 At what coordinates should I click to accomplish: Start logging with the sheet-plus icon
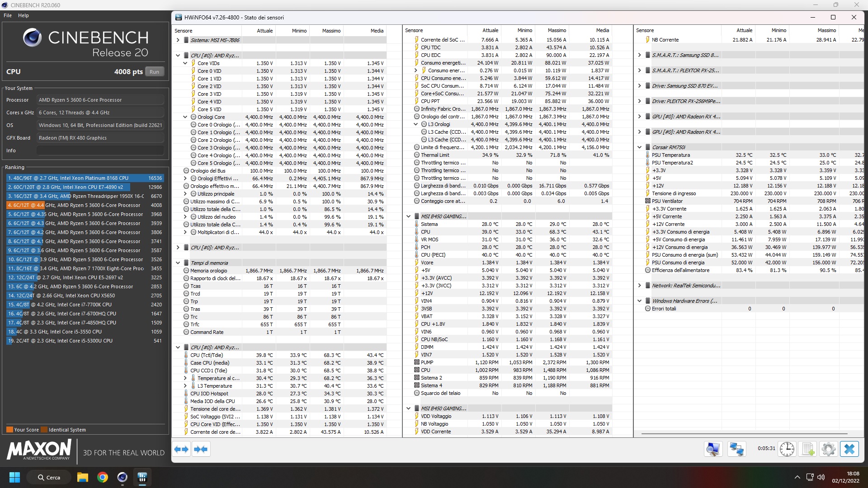807,449
